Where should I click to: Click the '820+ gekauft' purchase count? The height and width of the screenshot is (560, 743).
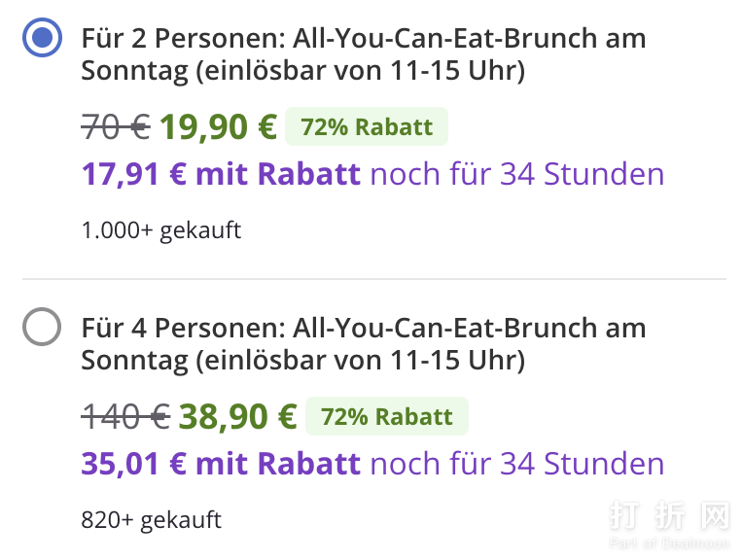(x=151, y=520)
